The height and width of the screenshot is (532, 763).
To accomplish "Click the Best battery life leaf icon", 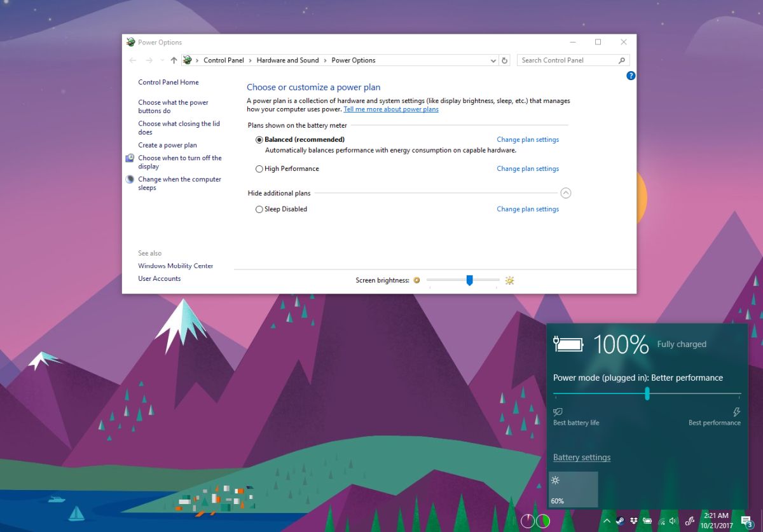I will click(x=558, y=412).
